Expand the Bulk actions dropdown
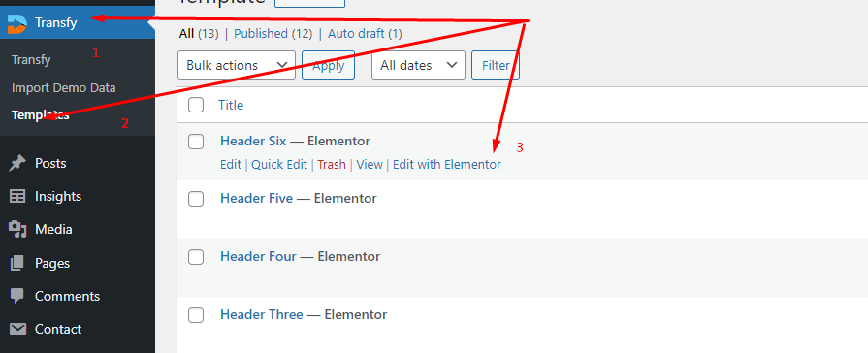The image size is (868, 353). coord(237,65)
